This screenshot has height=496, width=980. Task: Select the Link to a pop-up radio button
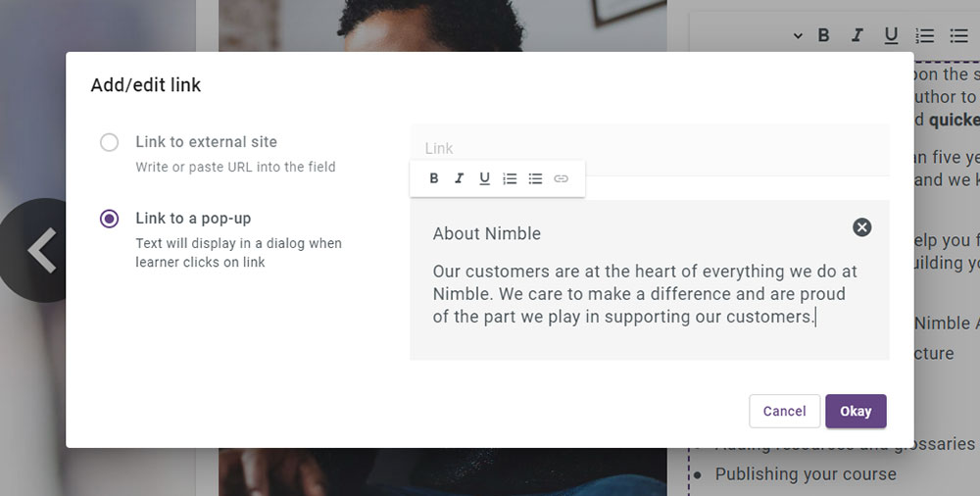point(110,219)
